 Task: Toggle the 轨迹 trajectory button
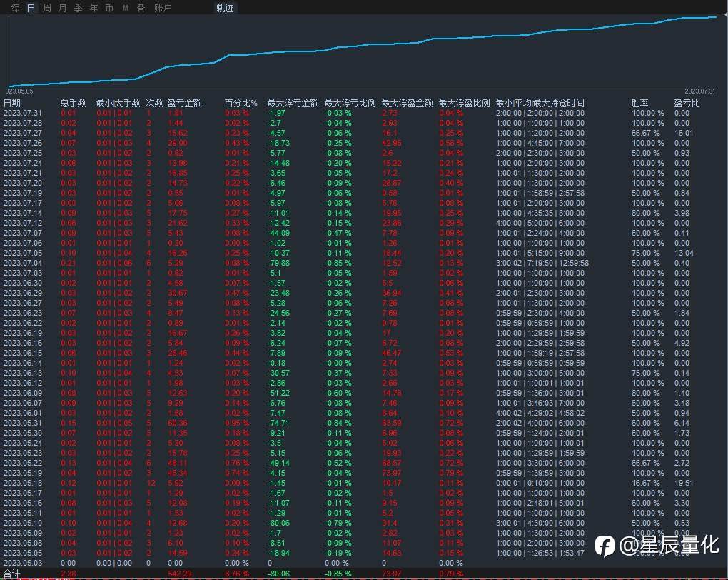(225, 8)
